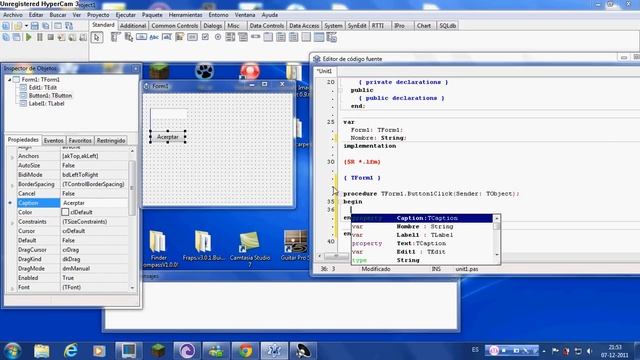Click the green Run button
640x360 pixels.
pyautogui.click(x=29, y=37)
